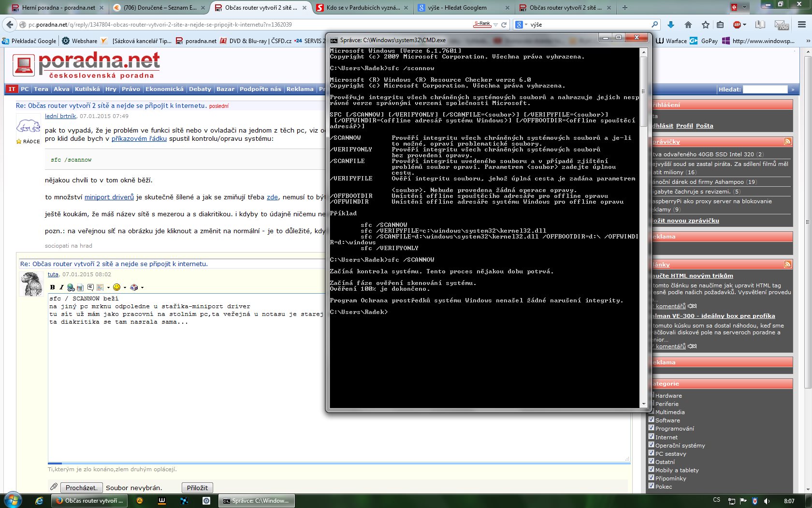Bookmark this page with the star icon

(x=706, y=25)
